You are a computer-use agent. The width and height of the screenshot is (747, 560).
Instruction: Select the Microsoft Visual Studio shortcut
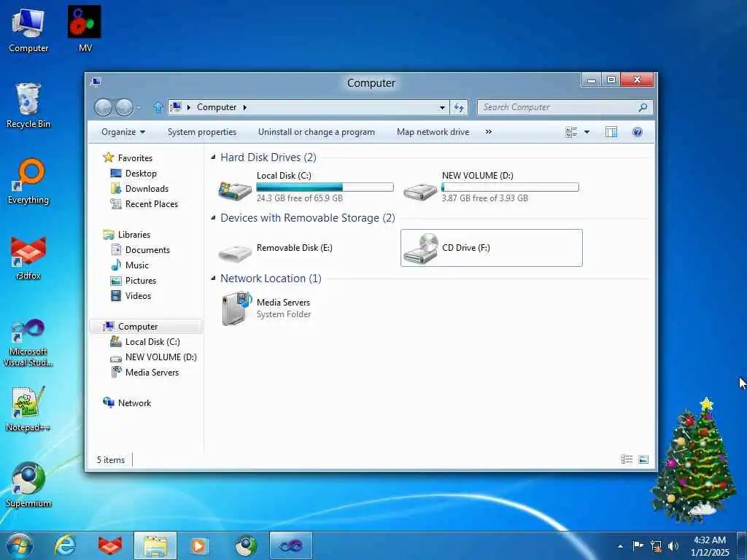[x=28, y=343]
